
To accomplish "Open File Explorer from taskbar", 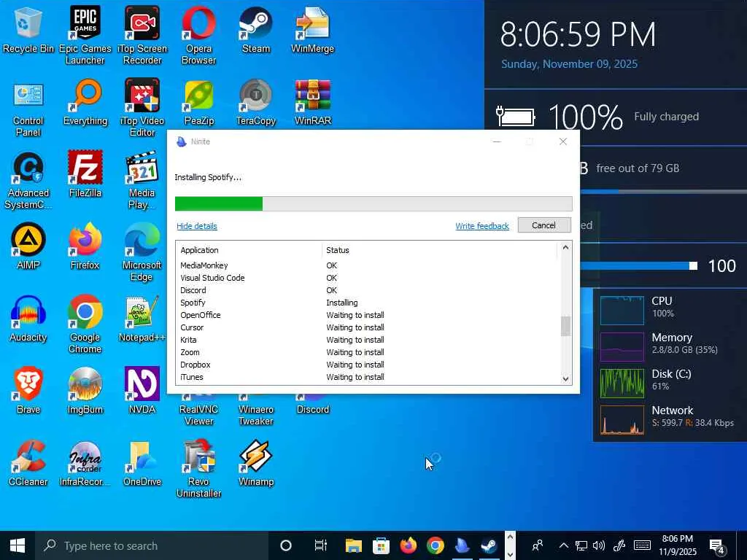I will coord(354,545).
